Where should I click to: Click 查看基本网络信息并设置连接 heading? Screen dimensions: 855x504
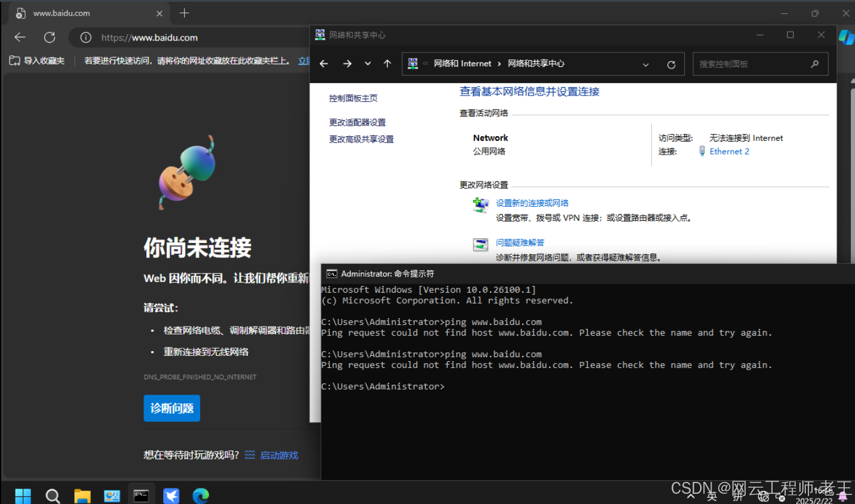pyautogui.click(x=529, y=91)
